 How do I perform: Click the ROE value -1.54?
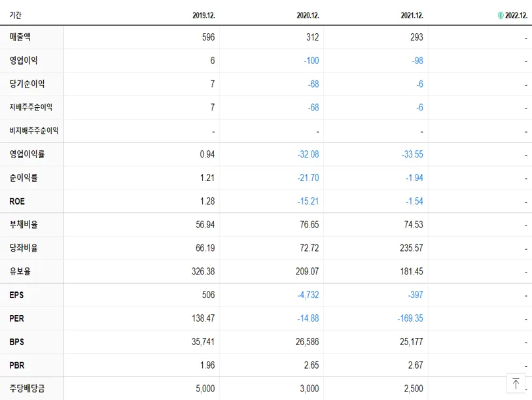415,201
